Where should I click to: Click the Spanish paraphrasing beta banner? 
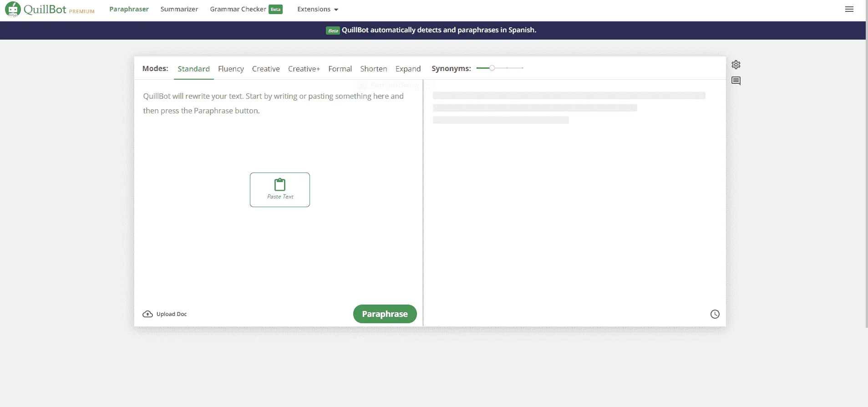click(433, 30)
